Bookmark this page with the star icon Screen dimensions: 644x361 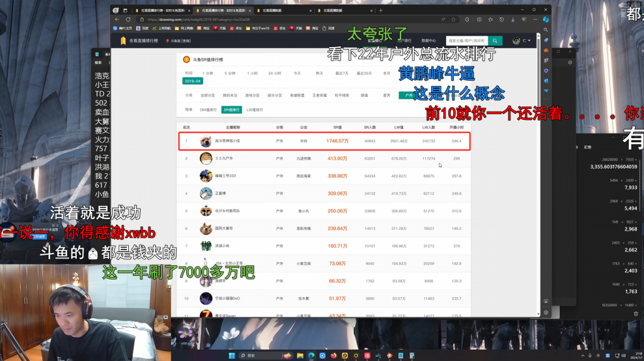(x=453, y=19)
